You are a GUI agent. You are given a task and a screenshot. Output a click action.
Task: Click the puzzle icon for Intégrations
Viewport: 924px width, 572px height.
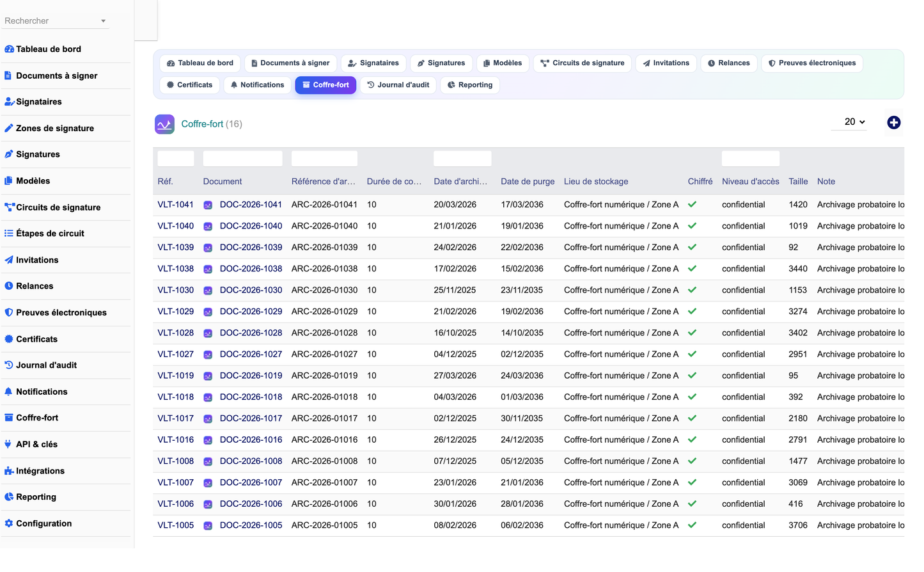coord(8,471)
